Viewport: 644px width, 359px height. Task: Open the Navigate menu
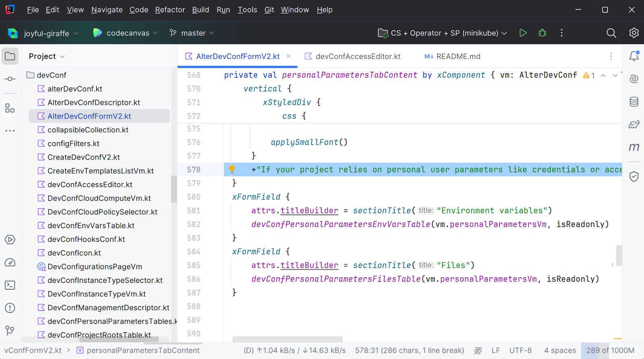pos(107,10)
